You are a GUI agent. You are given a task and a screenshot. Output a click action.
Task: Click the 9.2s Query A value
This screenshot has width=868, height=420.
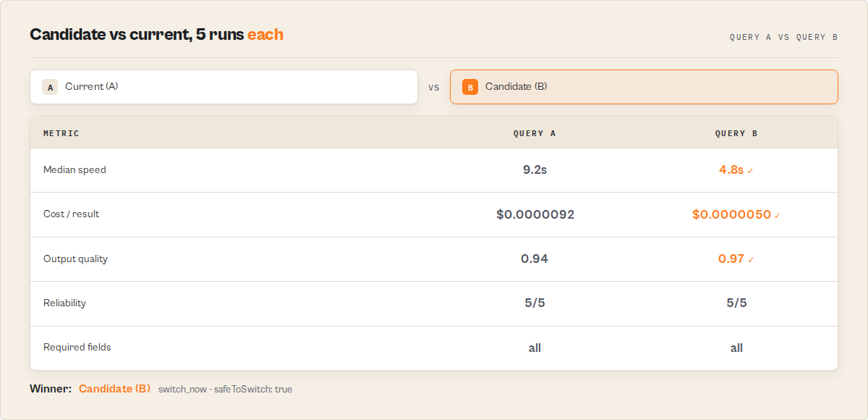click(x=535, y=170)
